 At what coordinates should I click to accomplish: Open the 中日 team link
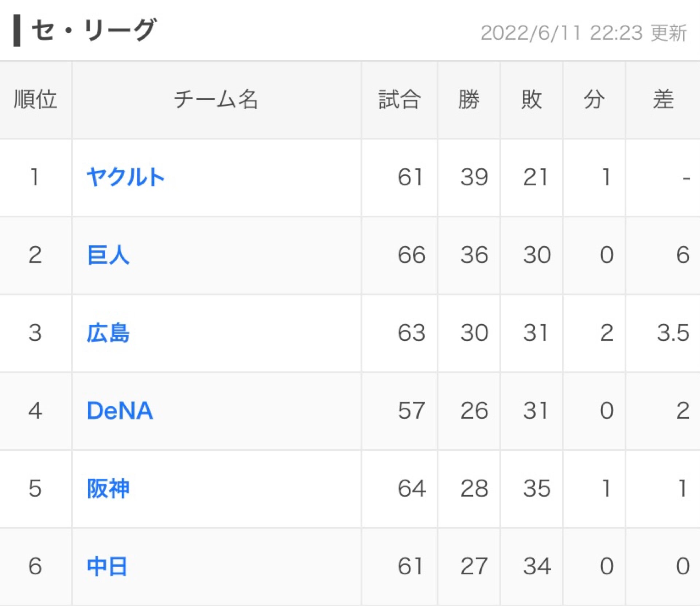(107, 566)
